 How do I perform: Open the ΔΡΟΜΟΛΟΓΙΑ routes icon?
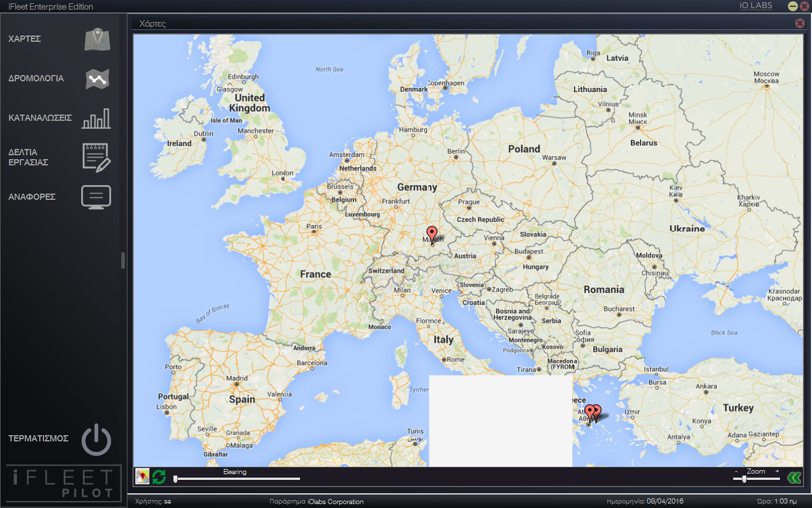pos(97,79)
